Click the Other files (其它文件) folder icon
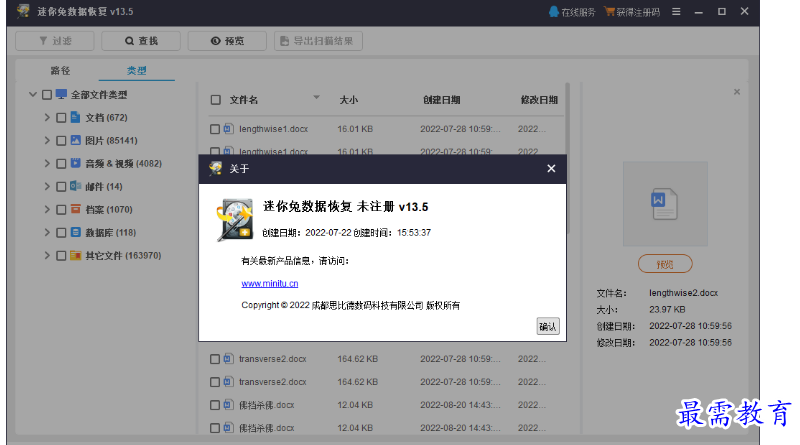Image resolution: width=800 pixels, height=445 pixels. pos(76,255)
